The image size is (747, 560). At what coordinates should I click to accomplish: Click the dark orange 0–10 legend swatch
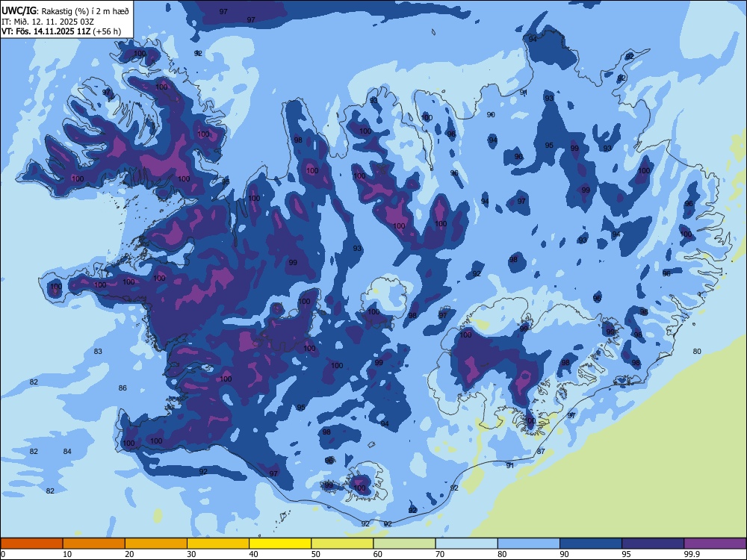31,544
